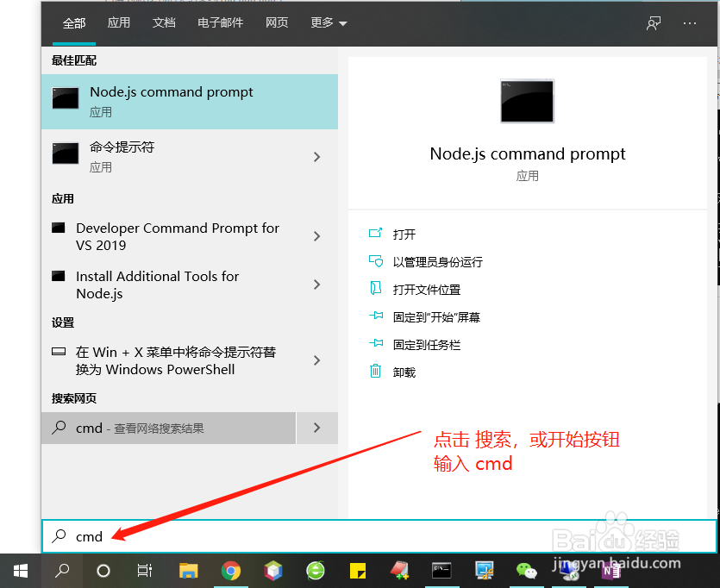Open the hexagon cube app on taskbar
The height and width of the screenshot is (588, 720).
click(x=273, y=571)
